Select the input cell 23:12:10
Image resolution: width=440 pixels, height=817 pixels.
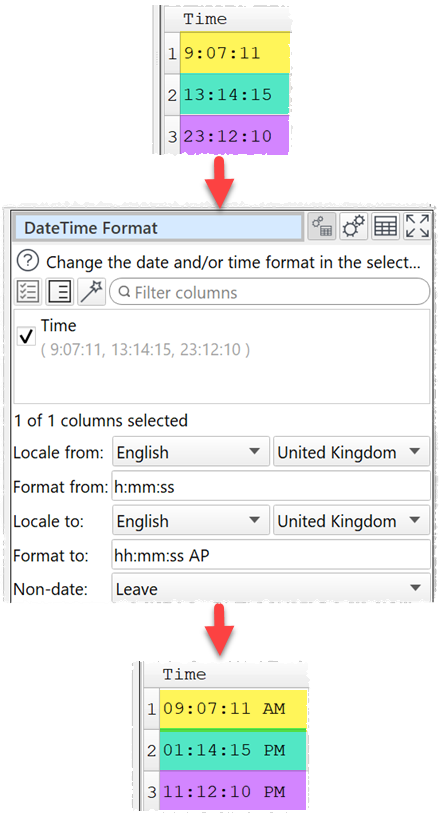click(x=235, y=135)
